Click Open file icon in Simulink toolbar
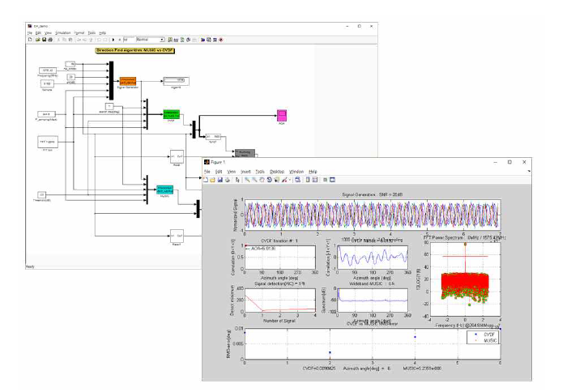571x392 pixels. [37, 40]
